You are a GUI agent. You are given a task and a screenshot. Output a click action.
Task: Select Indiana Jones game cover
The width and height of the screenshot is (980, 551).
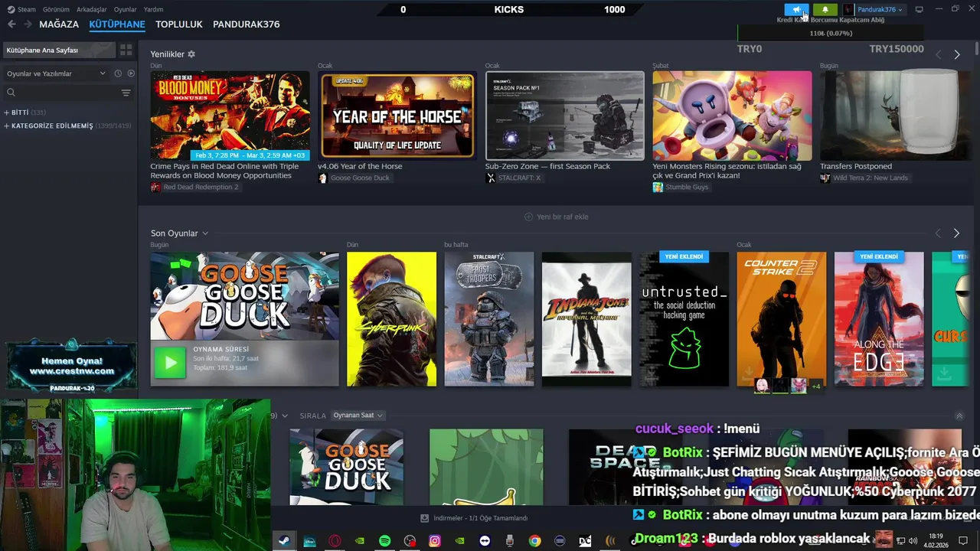click(586, 319)
